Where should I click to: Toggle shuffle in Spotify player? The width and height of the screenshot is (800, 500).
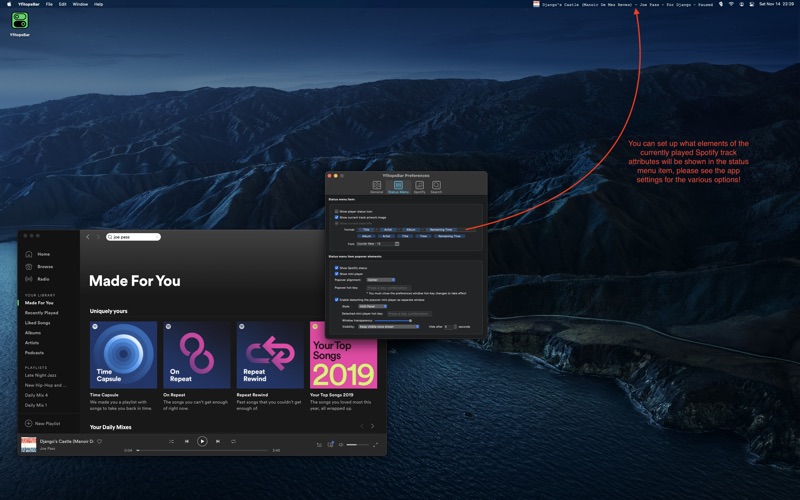tap(171, 441)
